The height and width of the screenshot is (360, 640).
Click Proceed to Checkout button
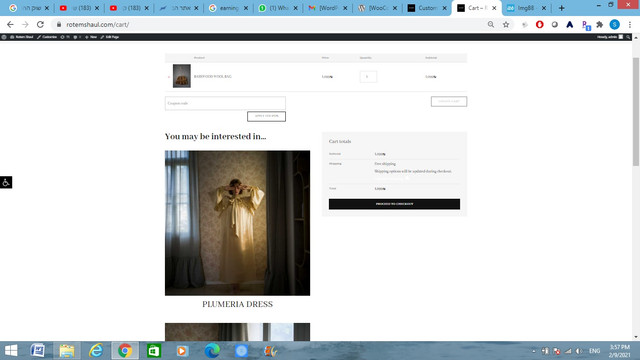coord(394,204)
